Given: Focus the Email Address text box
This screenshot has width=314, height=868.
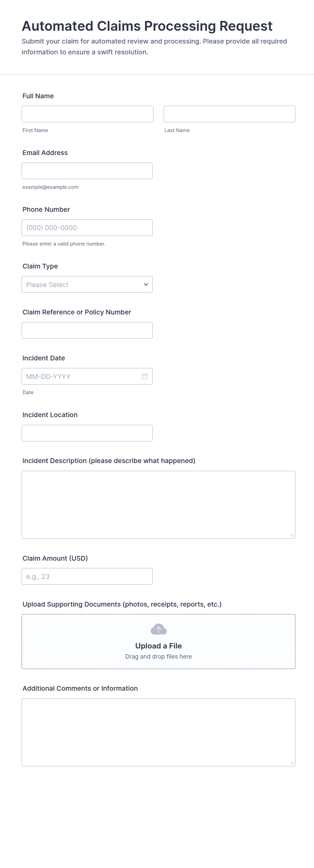Looking at the screenshot, I should pyautogui.click(x=87, y=171).
